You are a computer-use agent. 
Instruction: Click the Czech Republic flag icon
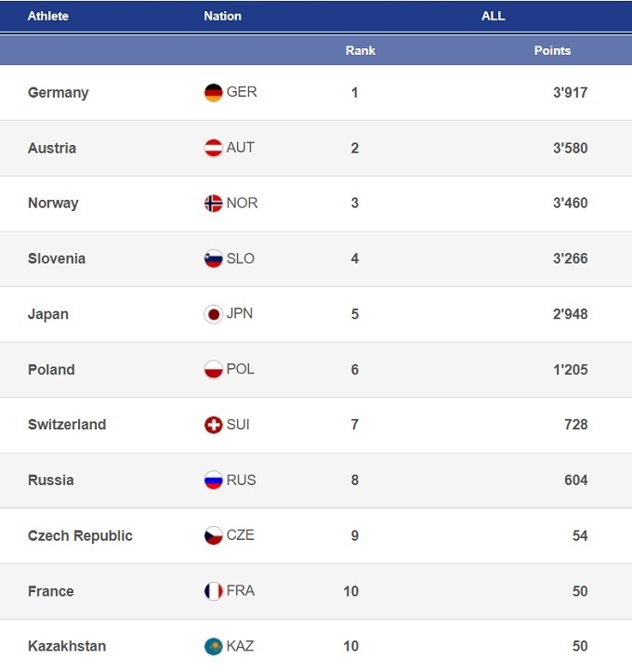[x=214, y=535]
